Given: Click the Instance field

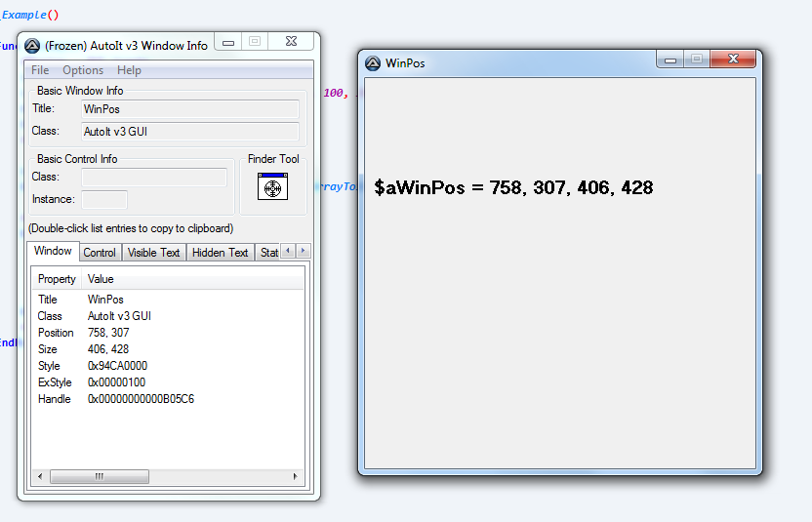Looking at the screenshot, I should 104,199.
